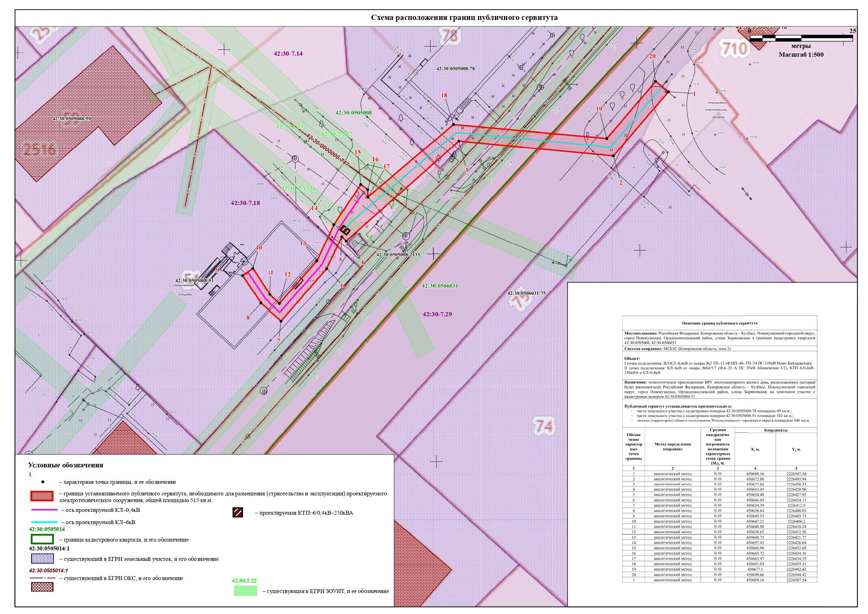Click the X coordinate cell '450666.98'
Screen dimensions: 868x614
tap(755, 548)
